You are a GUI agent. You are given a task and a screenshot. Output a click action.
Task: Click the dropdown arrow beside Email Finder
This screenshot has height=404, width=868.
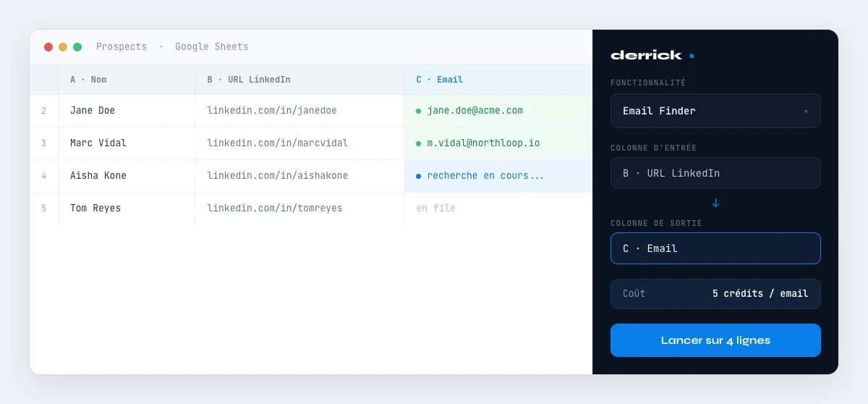pyautogui.click(x=806, y=111)
